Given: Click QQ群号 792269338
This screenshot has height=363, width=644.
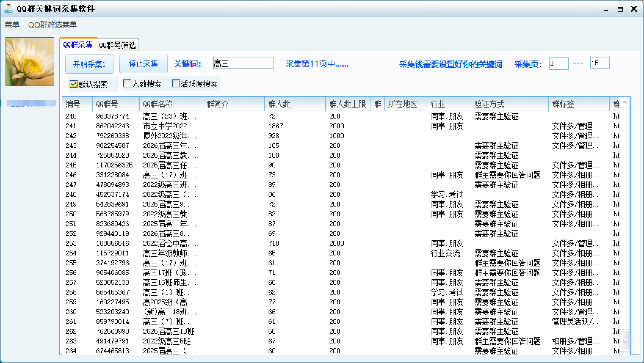Looking at the screenshot, I should (x=113, y=136).
